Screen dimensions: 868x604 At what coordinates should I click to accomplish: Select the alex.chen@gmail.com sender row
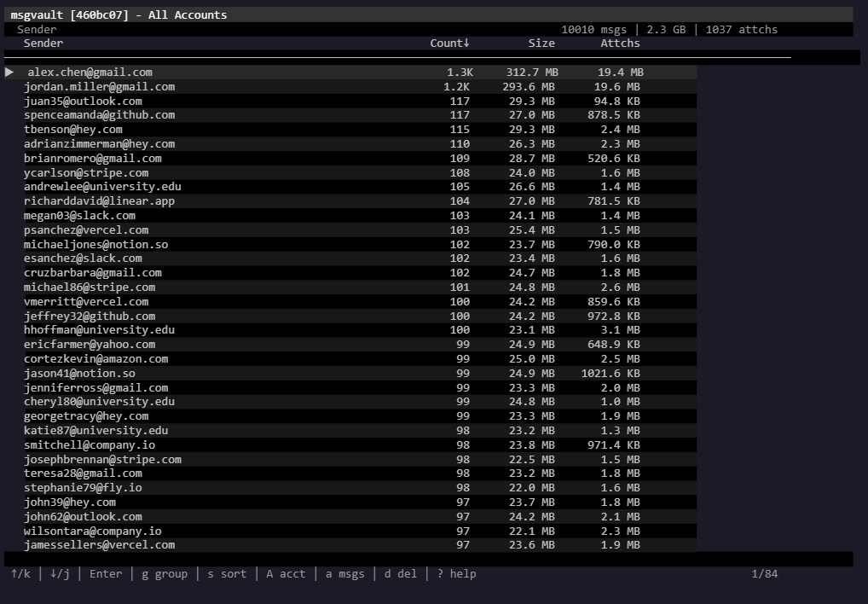(x=350, y=72)
